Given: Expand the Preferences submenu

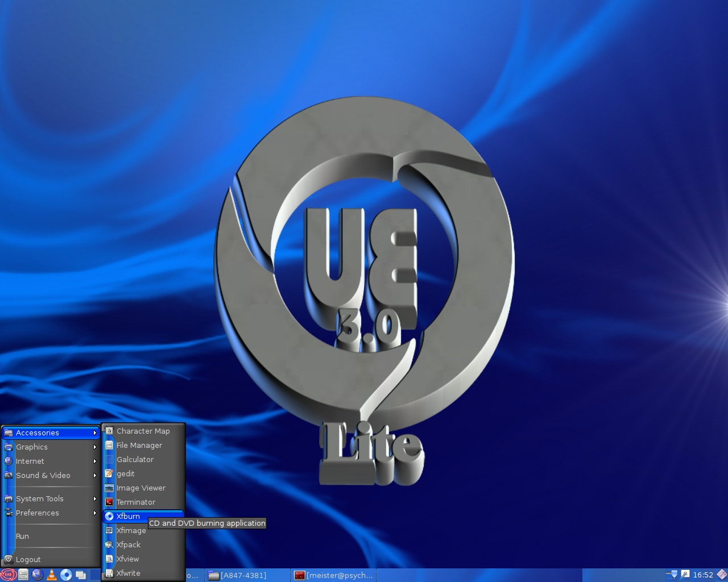Looking at the screenshot, I should click(x=51, y=513).
